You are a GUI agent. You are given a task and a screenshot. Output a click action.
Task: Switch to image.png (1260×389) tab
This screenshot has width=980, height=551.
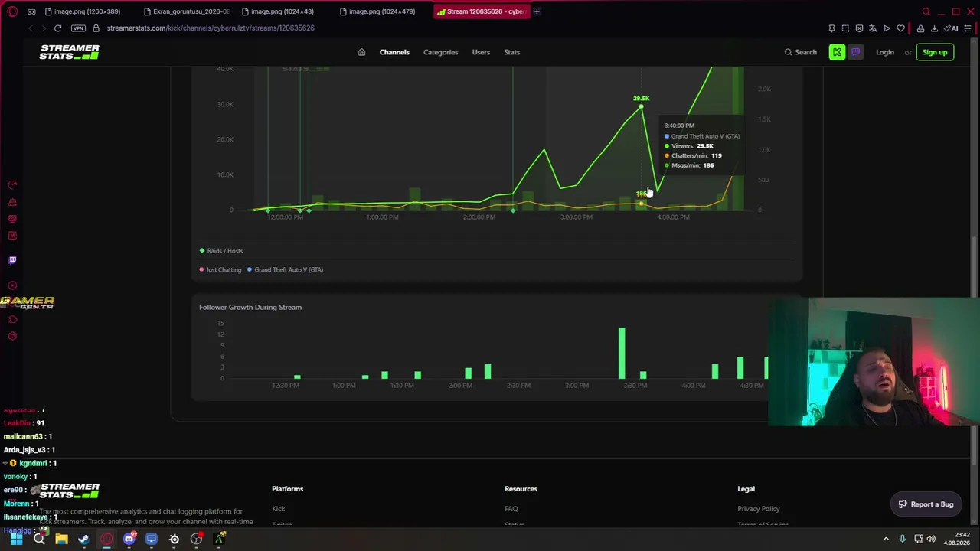[x=83, y=11]
